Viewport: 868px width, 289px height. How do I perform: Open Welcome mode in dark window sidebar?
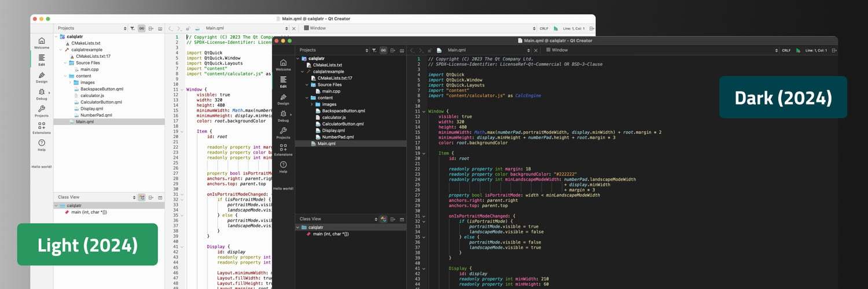283,65
